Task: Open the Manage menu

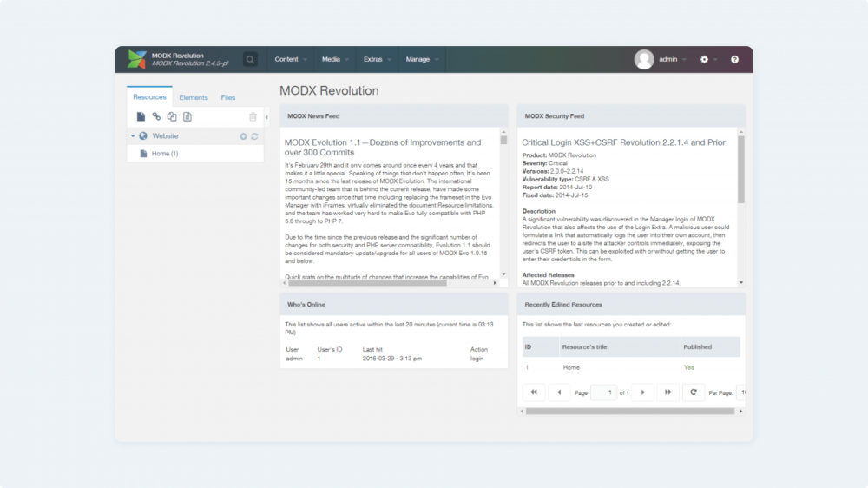Action: (422, 59)
